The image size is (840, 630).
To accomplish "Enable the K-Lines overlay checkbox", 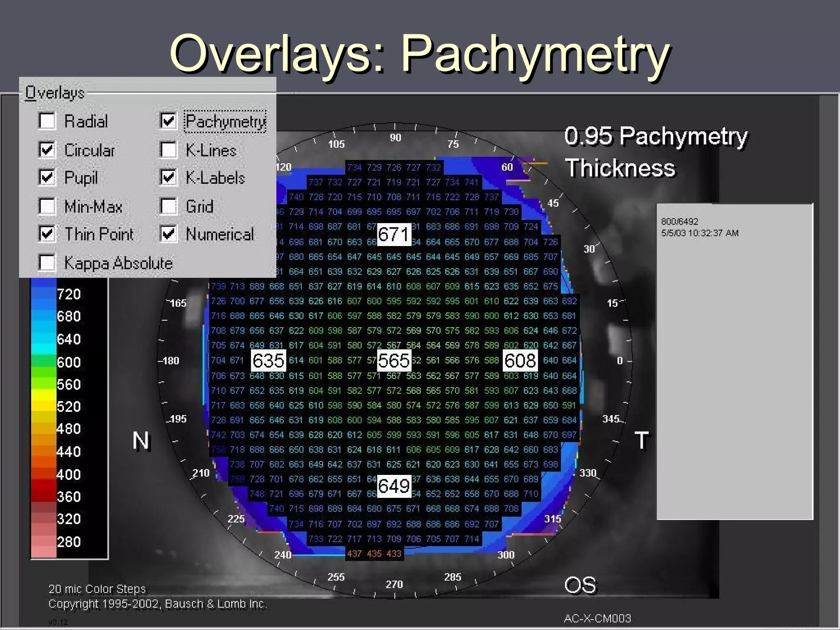I will point(168,150).
